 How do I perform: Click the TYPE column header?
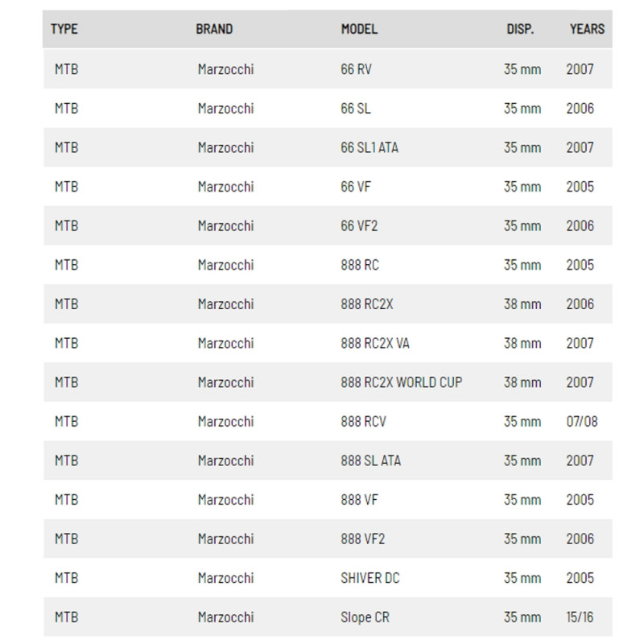pos(64,29)
